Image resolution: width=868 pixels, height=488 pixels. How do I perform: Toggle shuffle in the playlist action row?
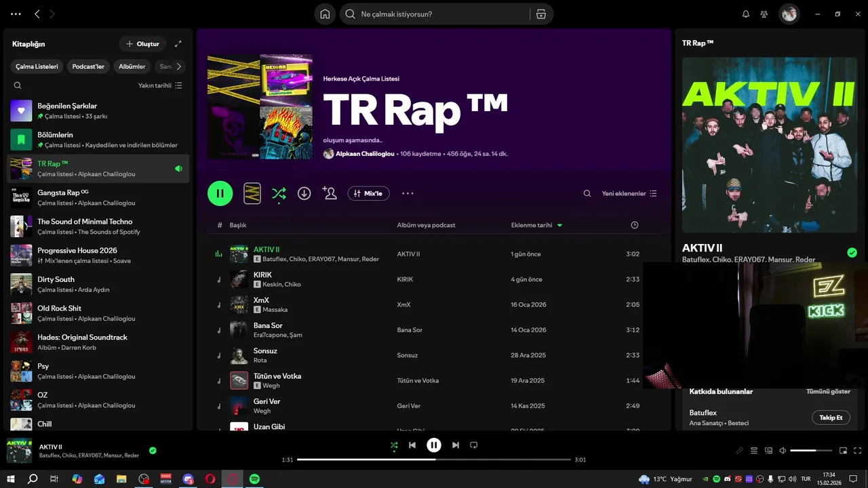coord(279,193)
